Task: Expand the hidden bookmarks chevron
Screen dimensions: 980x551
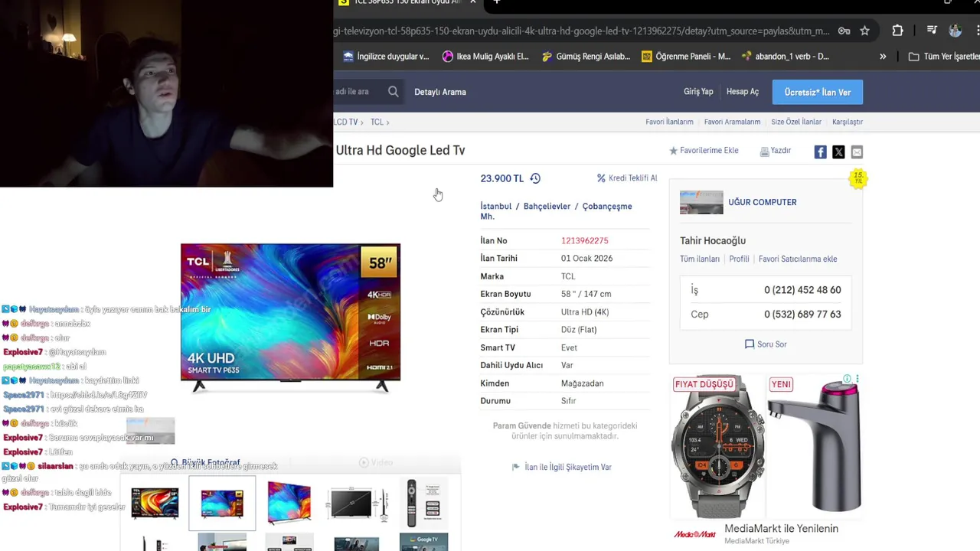Action: [883, 56]
